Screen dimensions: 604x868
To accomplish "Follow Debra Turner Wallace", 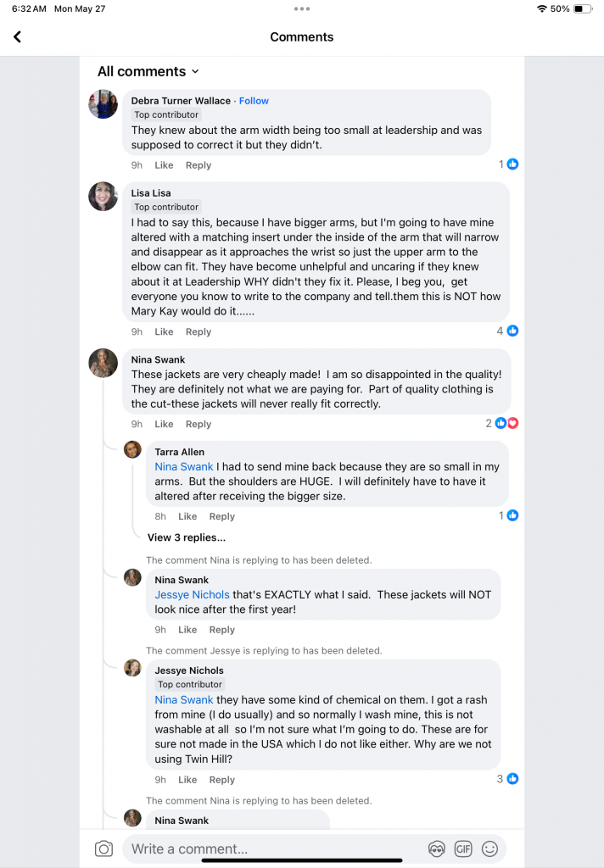I will (x=254, y=100).
